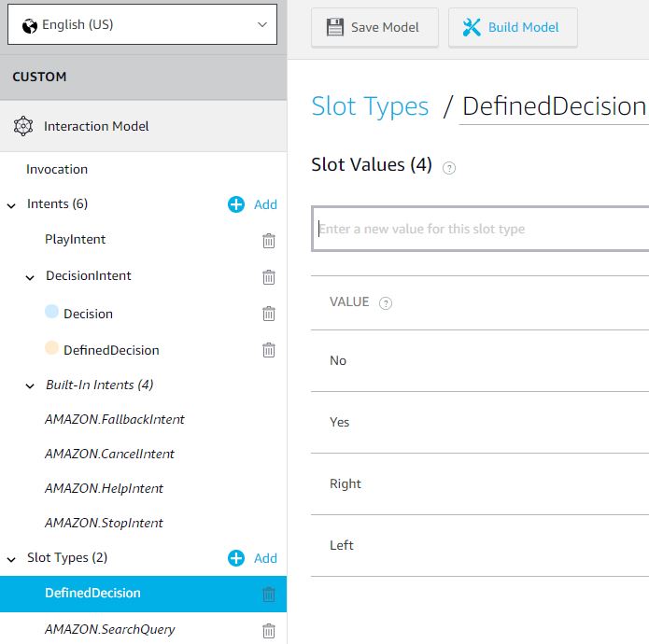Select DecisionIntent in the sidebar
649x644 pixels.
[x=88, y=275]
